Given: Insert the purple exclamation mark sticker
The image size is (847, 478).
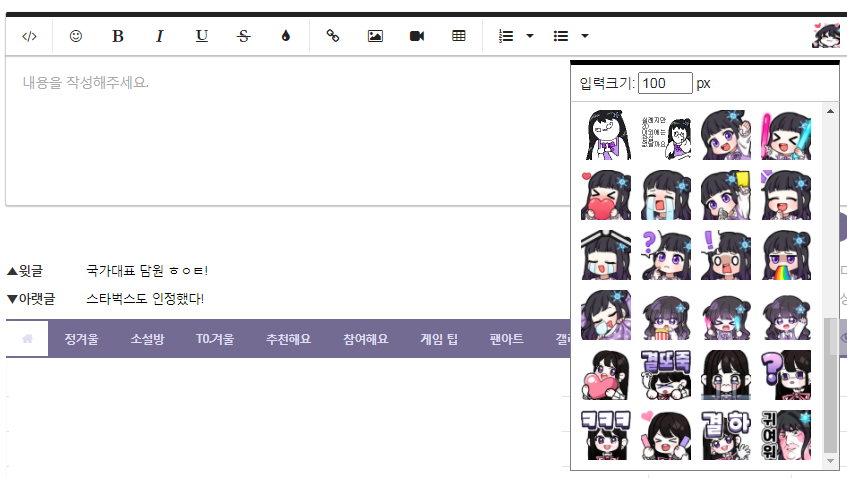Looking at the screenshot, I should pos(725,255).
